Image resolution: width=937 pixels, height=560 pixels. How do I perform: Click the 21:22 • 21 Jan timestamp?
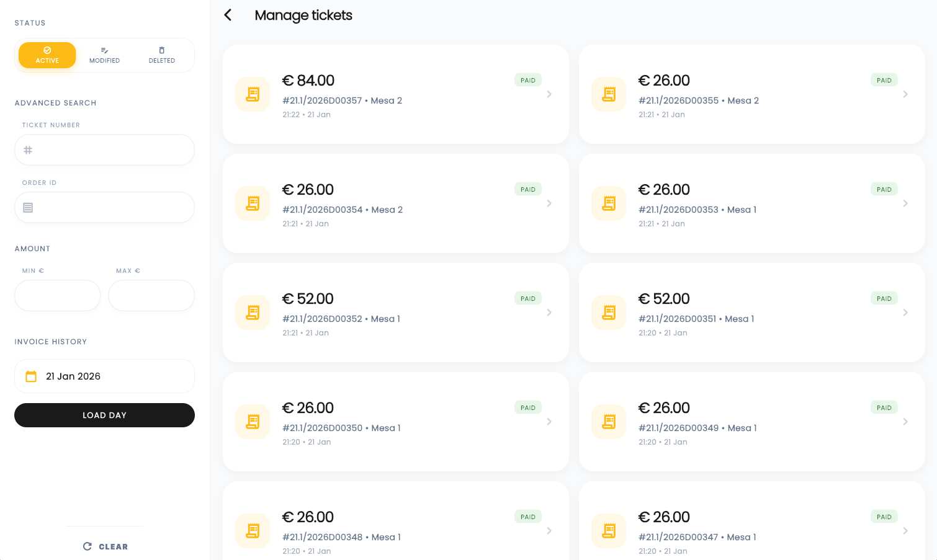point(307,115)
